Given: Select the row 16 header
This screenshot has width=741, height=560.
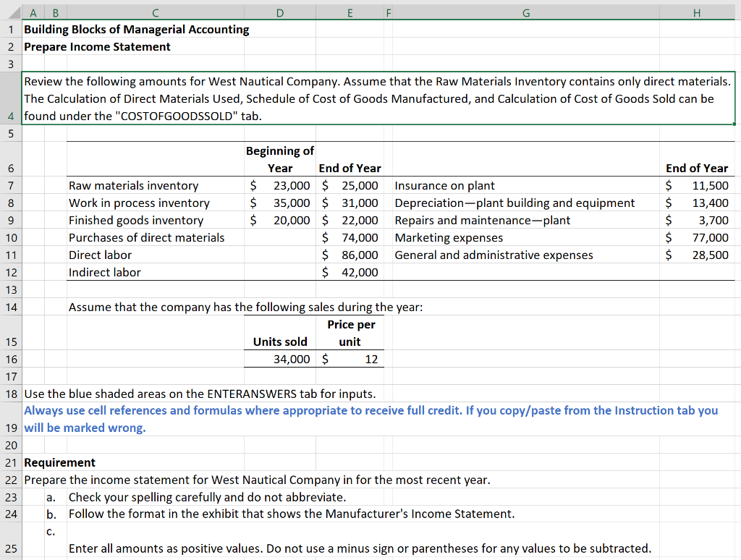Looking at the screenshot, I should (11, 359).
